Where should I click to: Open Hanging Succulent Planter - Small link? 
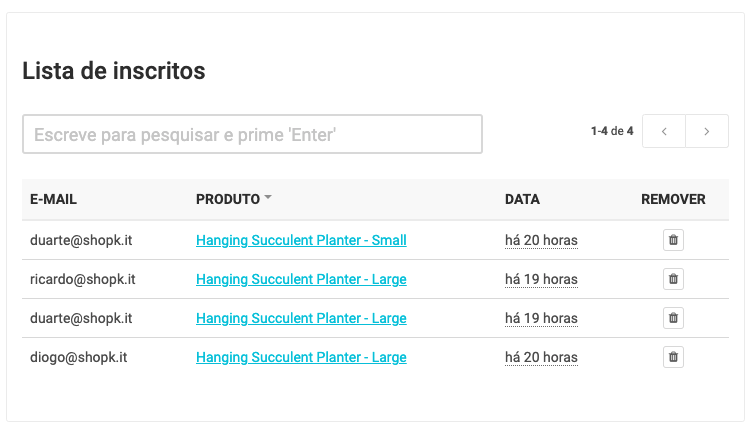(x=301, y=240)
